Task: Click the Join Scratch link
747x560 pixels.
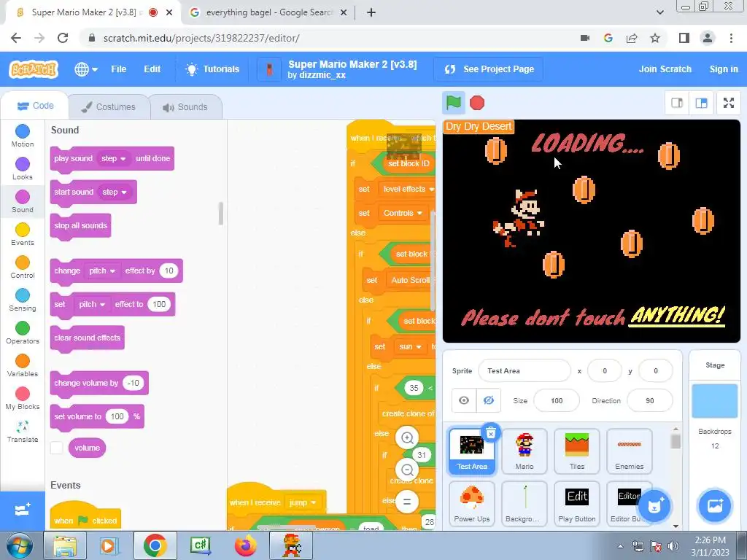Action: 665,69
